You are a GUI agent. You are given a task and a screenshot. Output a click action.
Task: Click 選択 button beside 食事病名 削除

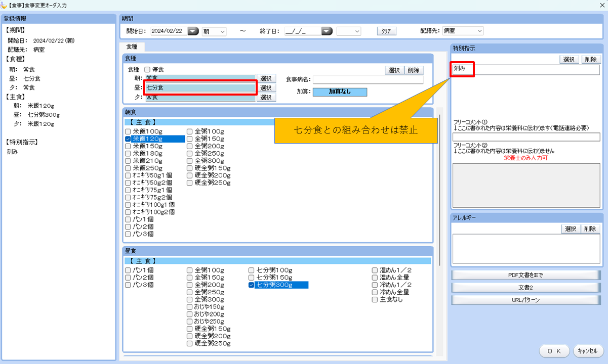tap(394, 70)
